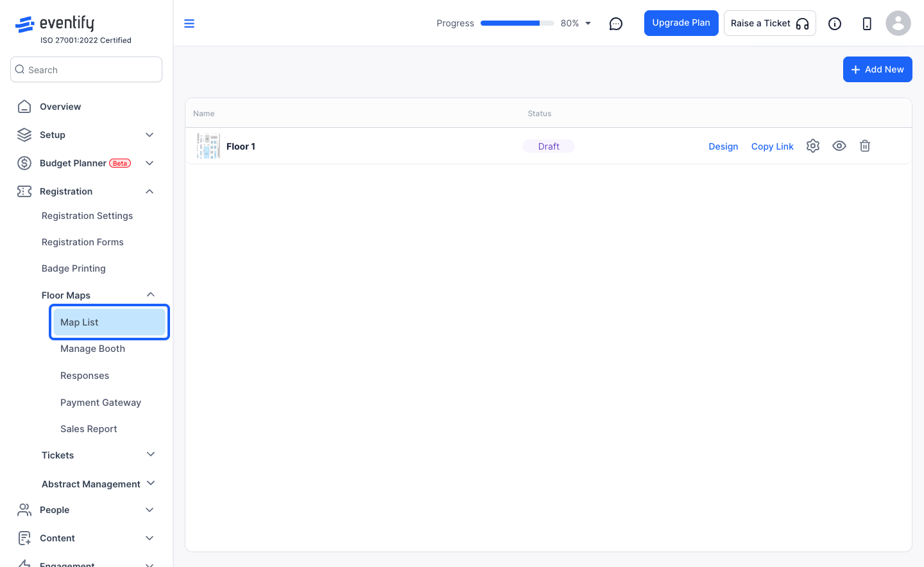
Task: Click the Name column header
Action: click(x=204, y=114)
